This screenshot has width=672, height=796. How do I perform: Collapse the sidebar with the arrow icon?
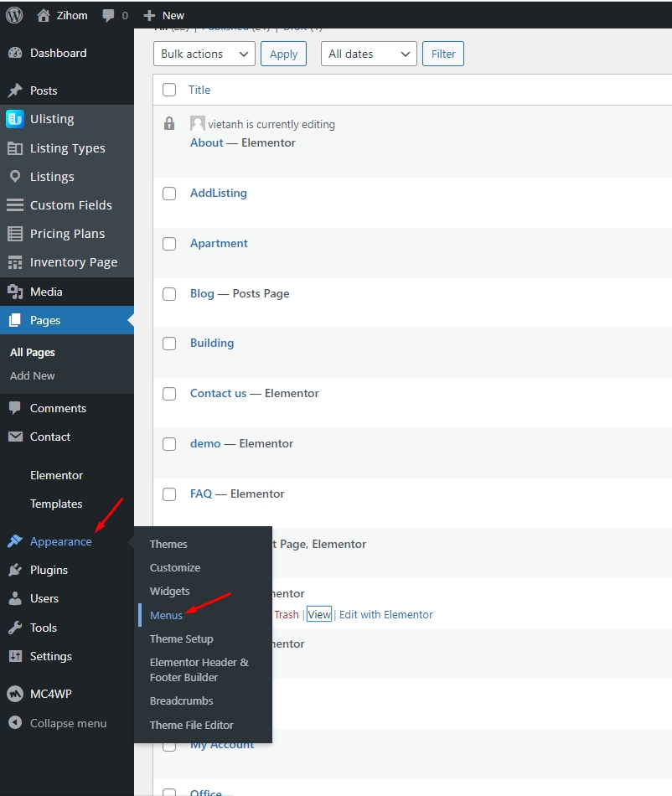tap(15, 723)
